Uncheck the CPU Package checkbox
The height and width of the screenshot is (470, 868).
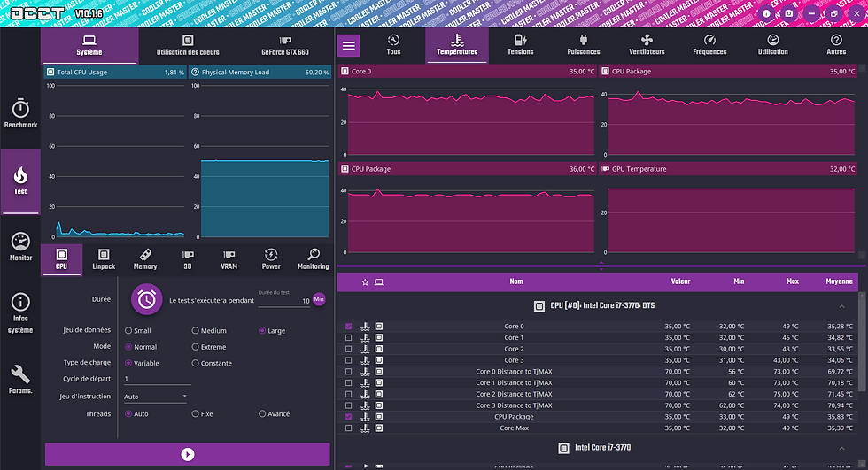pos(348,417)
